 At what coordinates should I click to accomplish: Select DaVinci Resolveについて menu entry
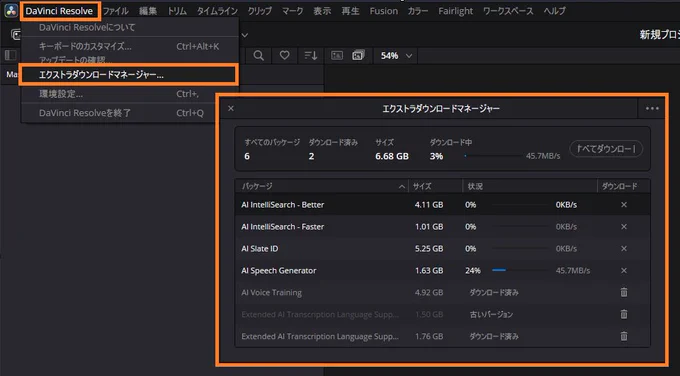(130, 27)
